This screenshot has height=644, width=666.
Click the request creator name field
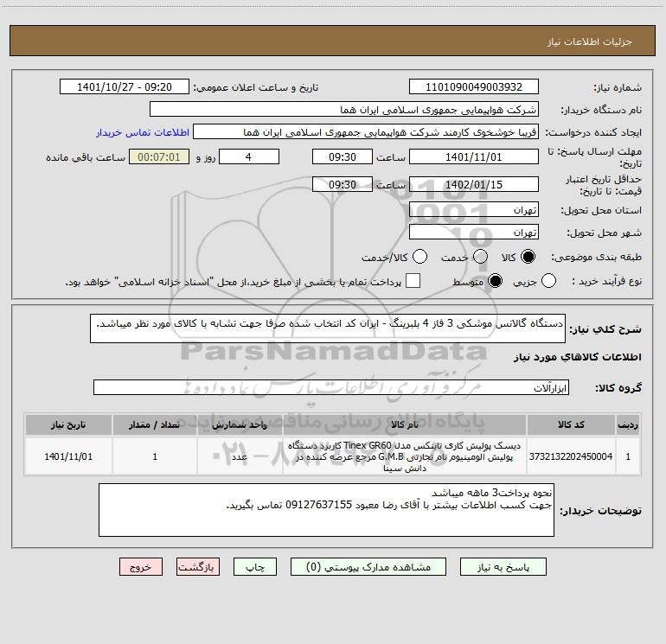[366, 132]
